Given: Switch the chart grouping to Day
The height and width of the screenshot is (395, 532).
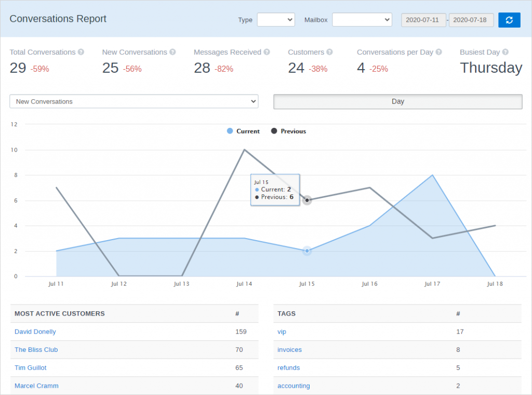Looking at the screenshot, I should [397, 101].
